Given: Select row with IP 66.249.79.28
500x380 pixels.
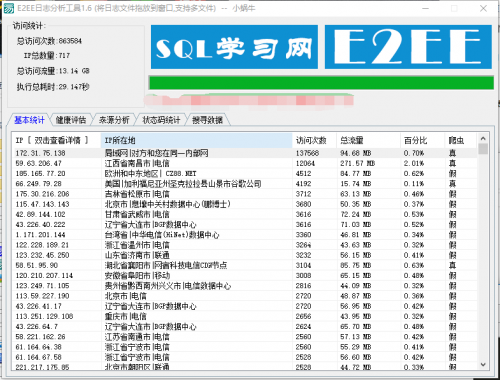Looking at the screenshot, I should (x=245, y=184).
